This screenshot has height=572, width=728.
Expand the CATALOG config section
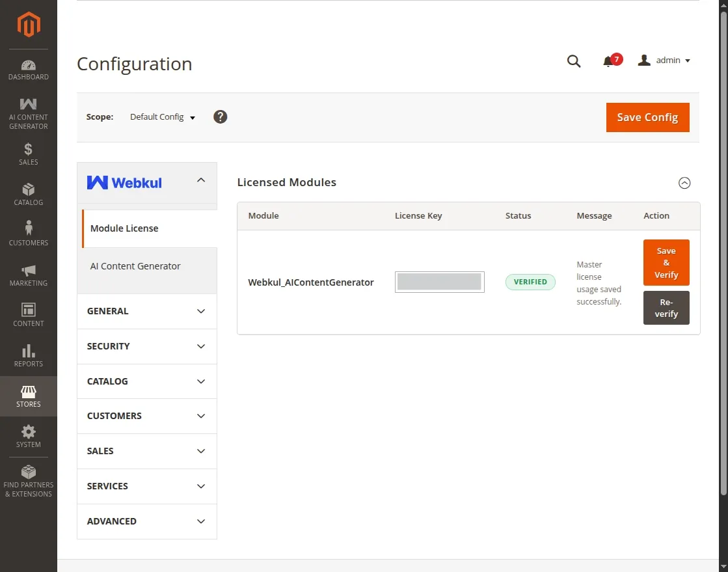147,381
